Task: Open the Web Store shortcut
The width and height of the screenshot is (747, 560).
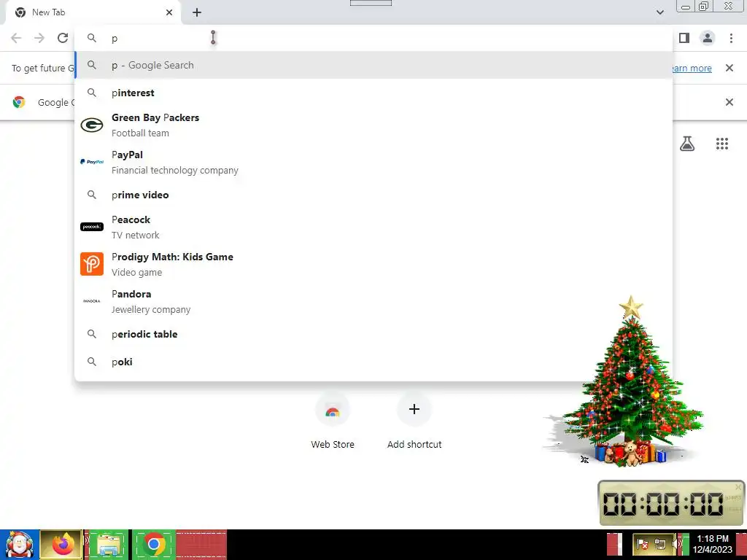Action: tap(333, 422)
